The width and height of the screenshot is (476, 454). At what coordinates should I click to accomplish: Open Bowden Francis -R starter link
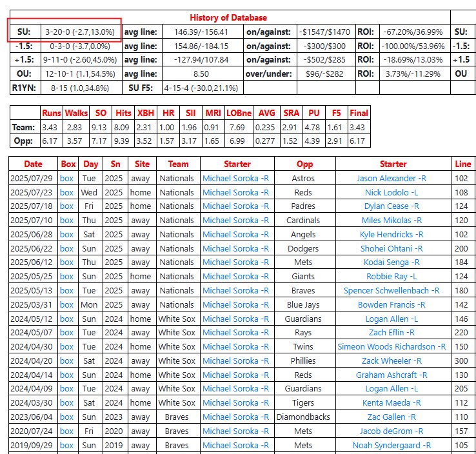(x=392, y=304)
